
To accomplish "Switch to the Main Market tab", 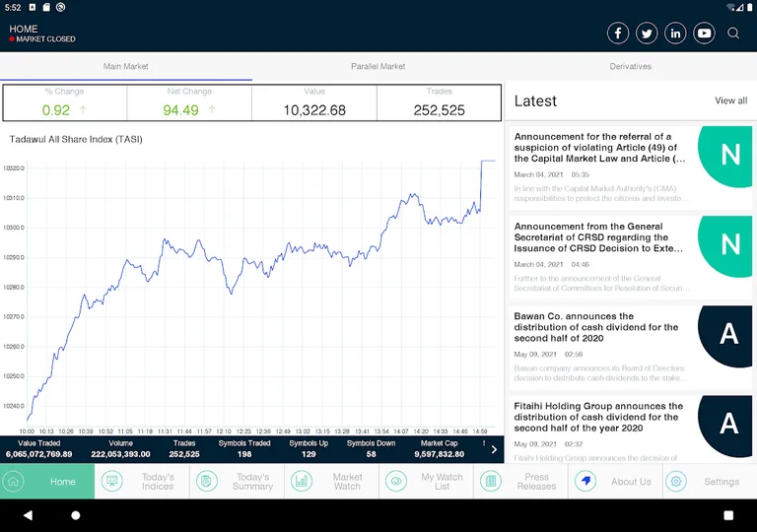I will click(125, 66).
